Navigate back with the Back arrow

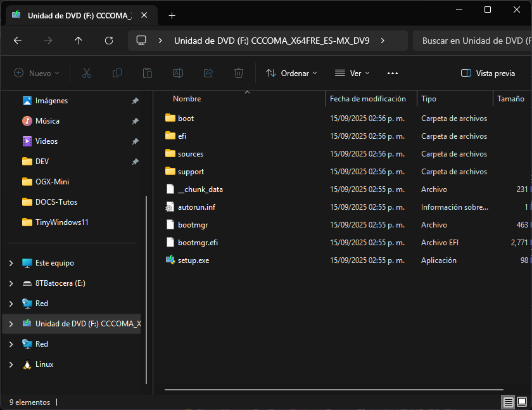click(x=18, y=41)
